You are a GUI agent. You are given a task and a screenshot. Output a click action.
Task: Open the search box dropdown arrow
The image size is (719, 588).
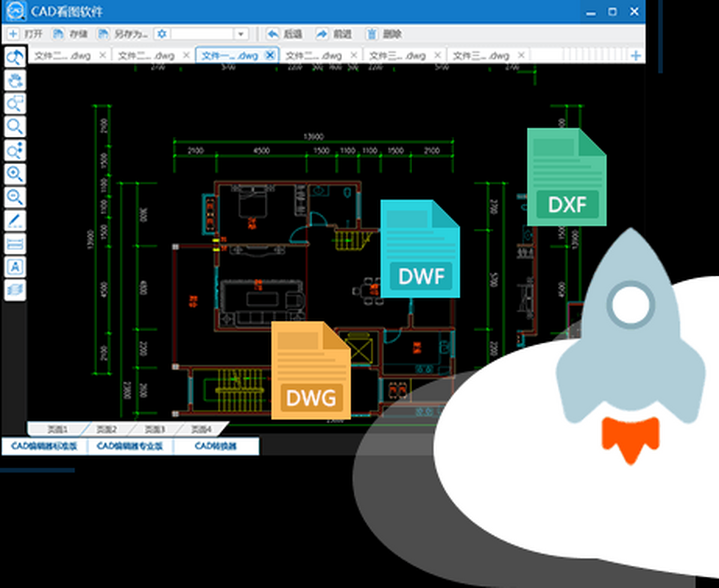coord(240,34)
